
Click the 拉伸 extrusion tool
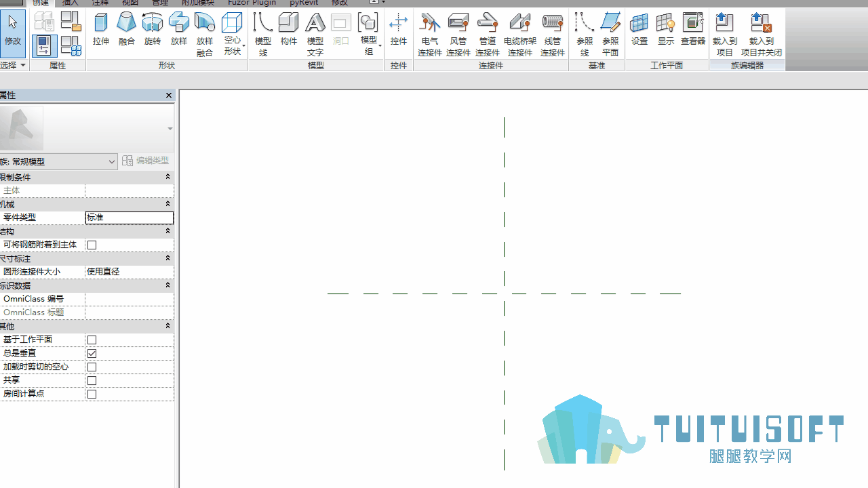pos(101,30)
